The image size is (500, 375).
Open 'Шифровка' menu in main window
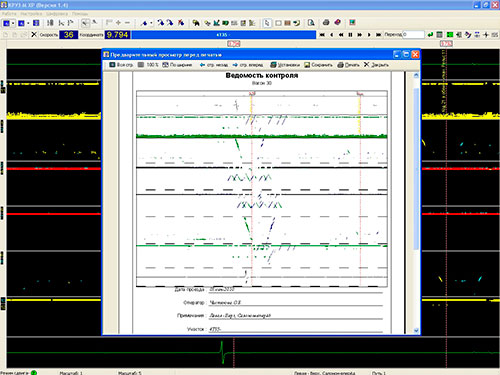57,14
